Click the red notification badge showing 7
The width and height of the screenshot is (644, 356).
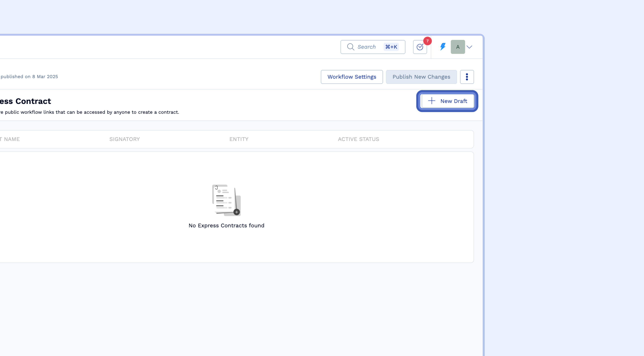(427, 41)
